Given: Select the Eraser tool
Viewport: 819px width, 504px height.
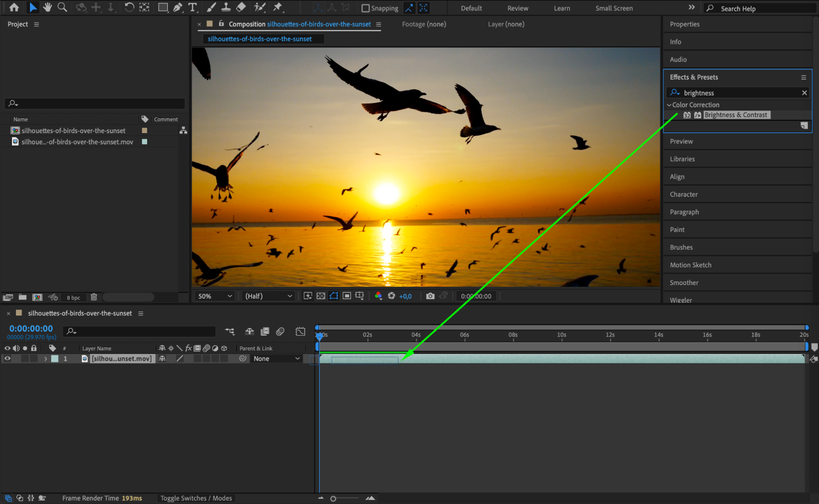Looking at the screenshot, I should coord(241,7).
